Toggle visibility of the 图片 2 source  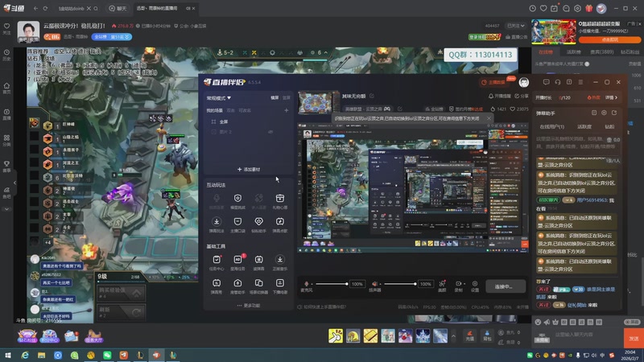270,132
